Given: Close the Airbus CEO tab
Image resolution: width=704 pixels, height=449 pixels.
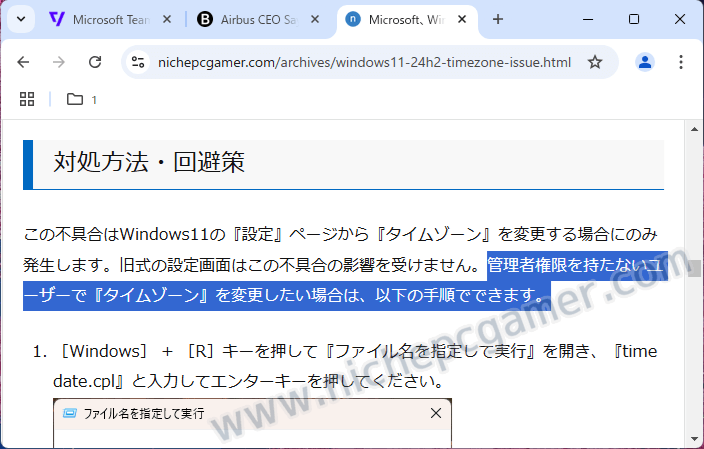Looking at the screenshot, I should [x=315, y=19].
